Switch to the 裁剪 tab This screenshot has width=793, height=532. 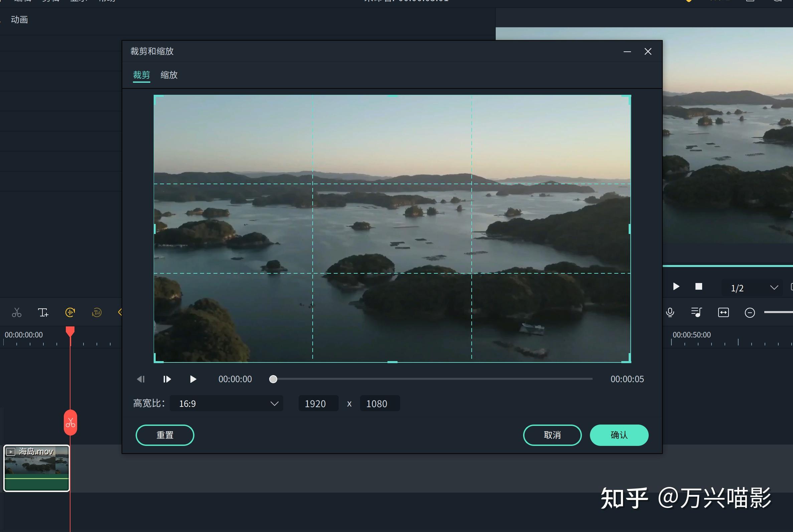pyautogui.click(x=141, y=75)
